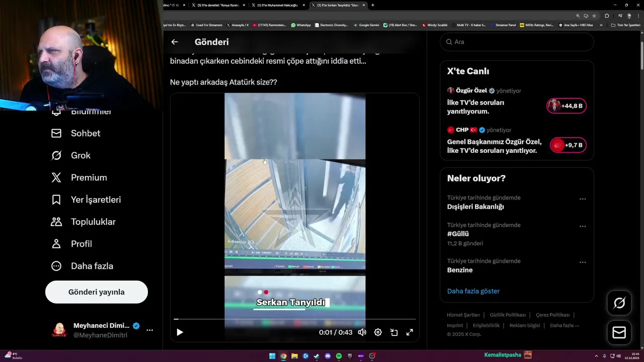Open Profil page in sidebar
Image resolution: width=644 pixels, height=362 pixels.
[x=71, y=244]
